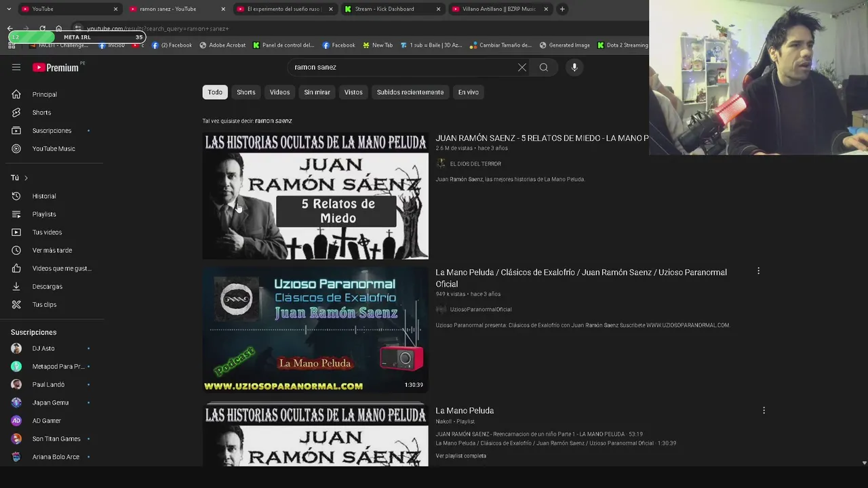868x488 pixels.
Task: Click the Uzioso Paranormal podcast thumbnail
Action: tap(315, 329)
